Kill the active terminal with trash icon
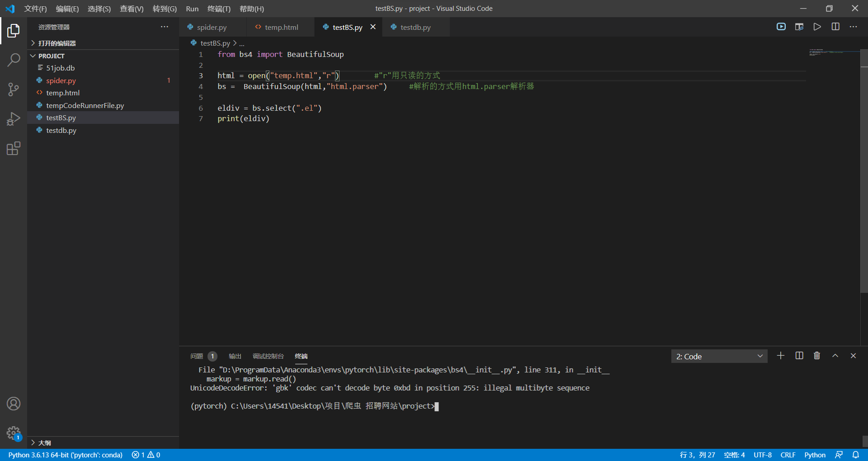This screenshot has height=461, width=868. pos(816,356)
